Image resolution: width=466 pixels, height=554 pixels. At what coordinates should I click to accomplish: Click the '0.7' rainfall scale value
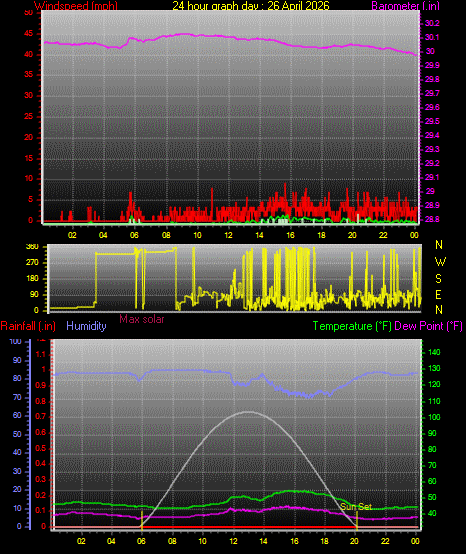41,416
